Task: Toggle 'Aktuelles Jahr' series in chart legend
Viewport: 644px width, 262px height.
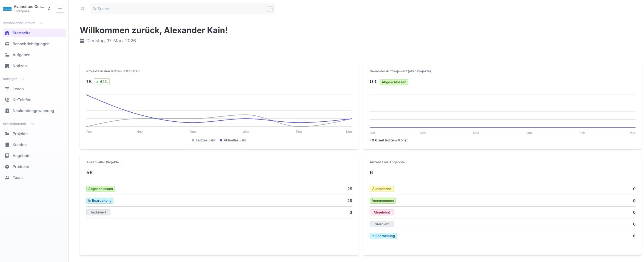Action: (x=233, y=140)
